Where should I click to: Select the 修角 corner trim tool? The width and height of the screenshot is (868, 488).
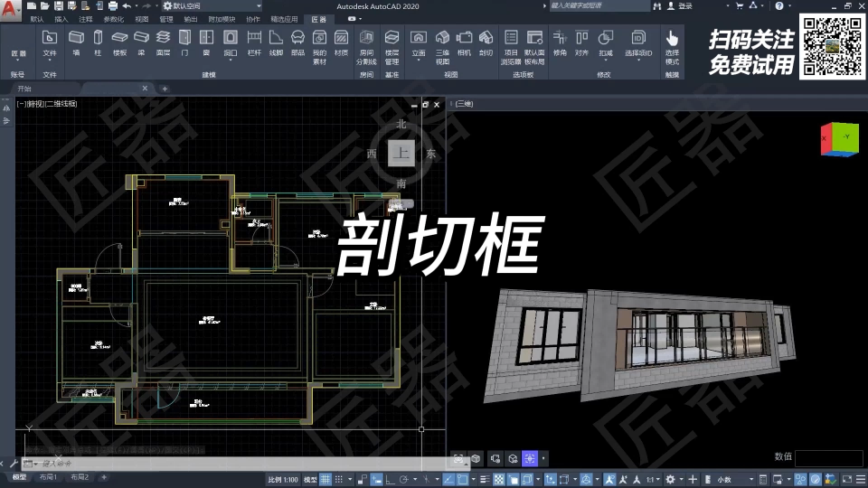[x=561, y=43]
